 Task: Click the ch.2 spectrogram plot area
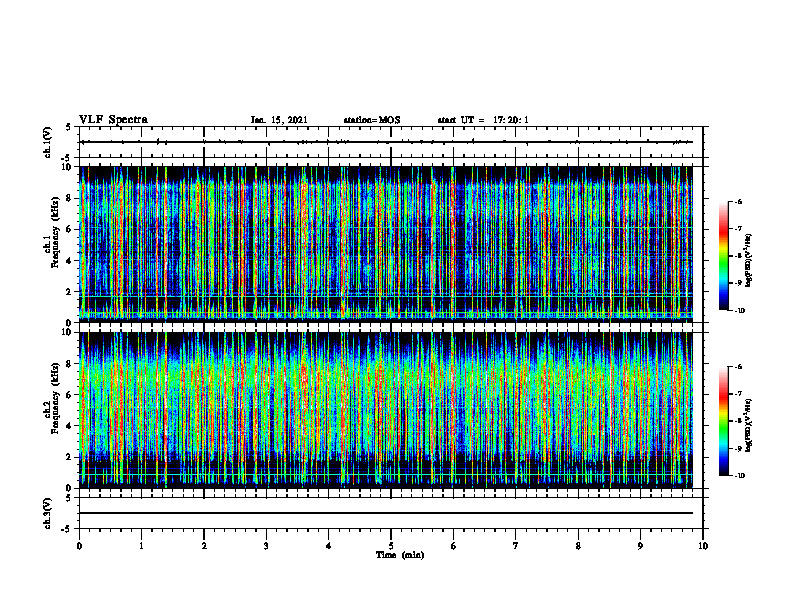coord(386,410)
